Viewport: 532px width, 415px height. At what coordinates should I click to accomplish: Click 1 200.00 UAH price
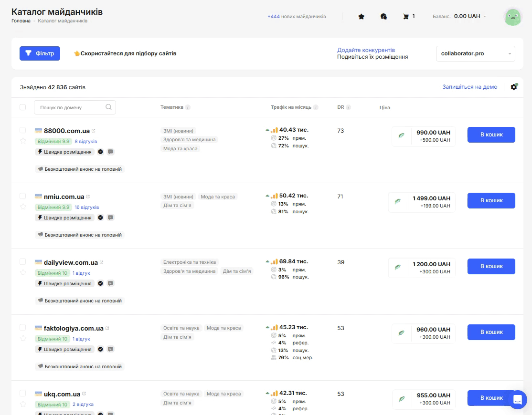[431, 264]
